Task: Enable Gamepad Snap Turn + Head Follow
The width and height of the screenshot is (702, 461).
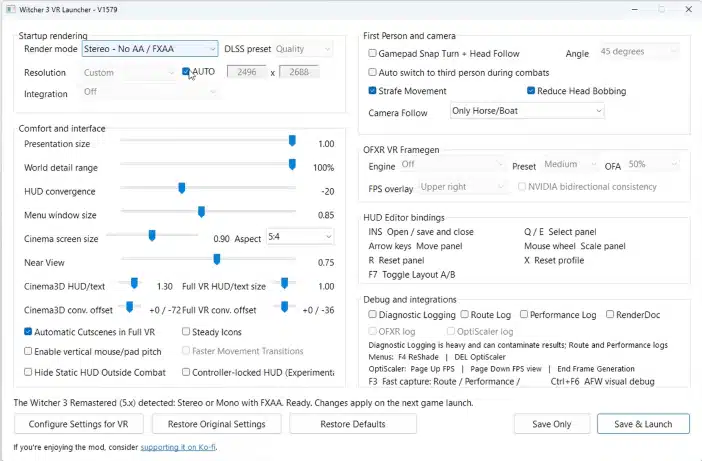Action: 372,53
